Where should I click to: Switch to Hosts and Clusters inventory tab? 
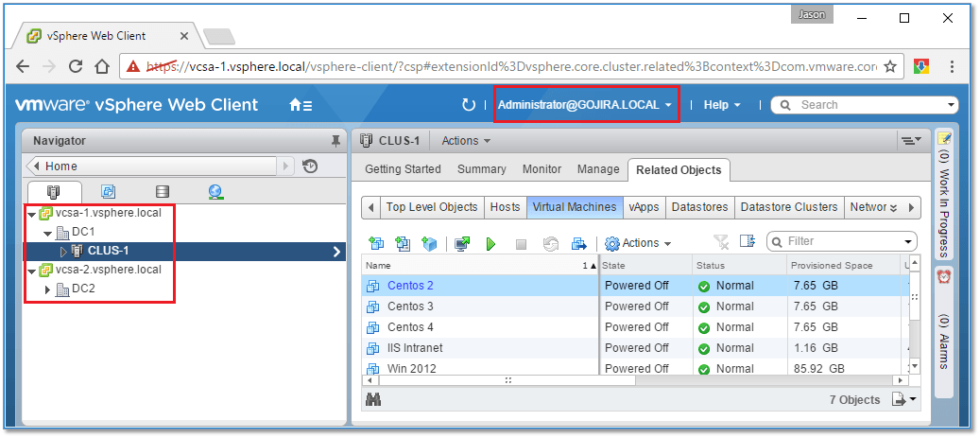click(55, 192)
